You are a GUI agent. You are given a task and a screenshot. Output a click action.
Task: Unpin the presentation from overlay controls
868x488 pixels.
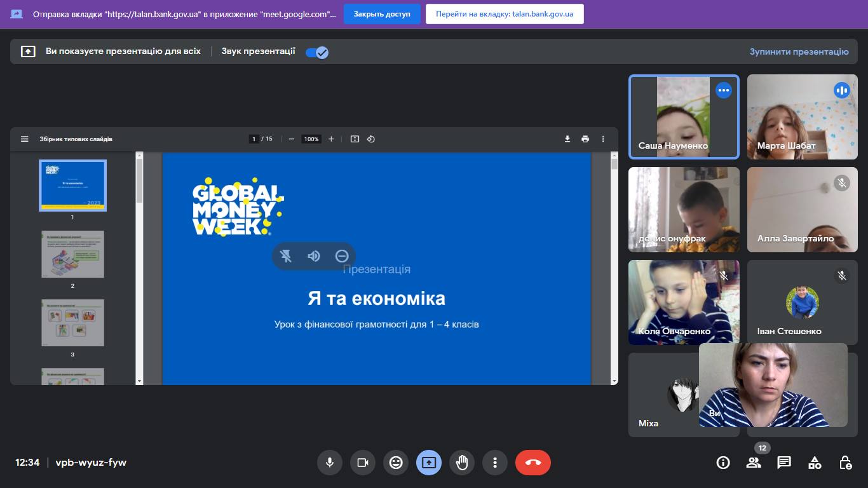pyautogui.click(x=286, y=256)
